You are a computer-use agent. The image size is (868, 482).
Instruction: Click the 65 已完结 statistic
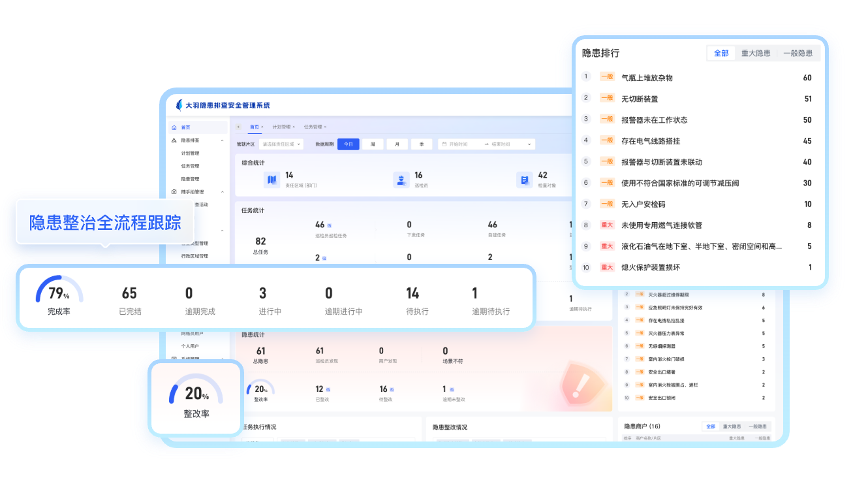pyautogui.click(x=130, y=300)
